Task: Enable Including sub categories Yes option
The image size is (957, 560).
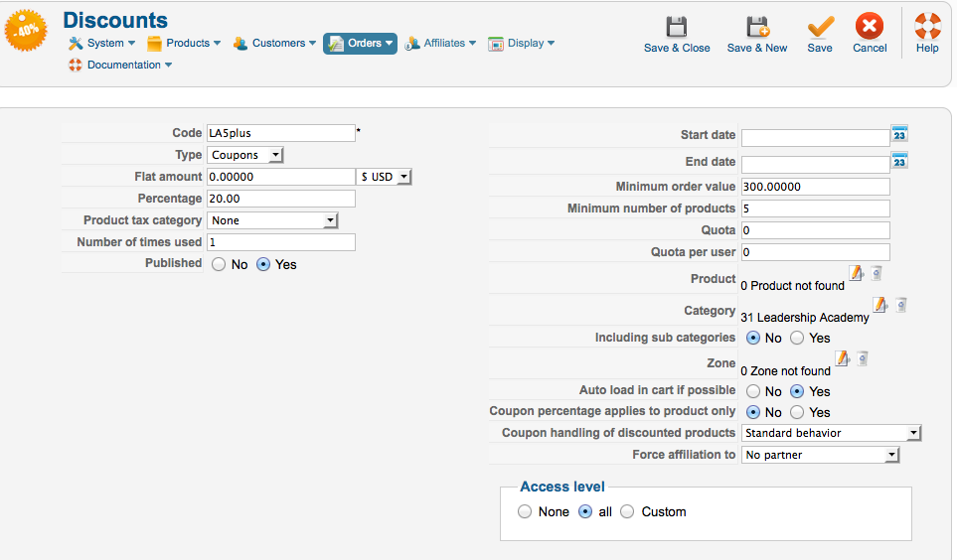Action: tap(797, 339)
